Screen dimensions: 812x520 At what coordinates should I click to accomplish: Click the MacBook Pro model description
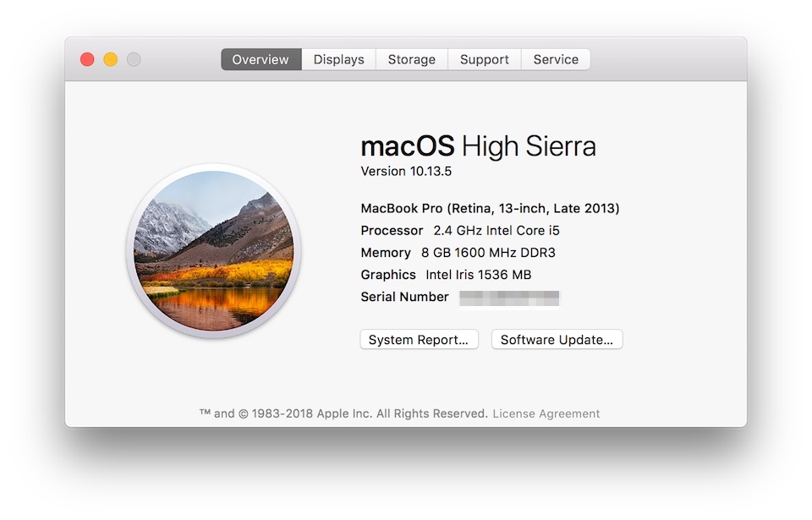pos(491,207)
